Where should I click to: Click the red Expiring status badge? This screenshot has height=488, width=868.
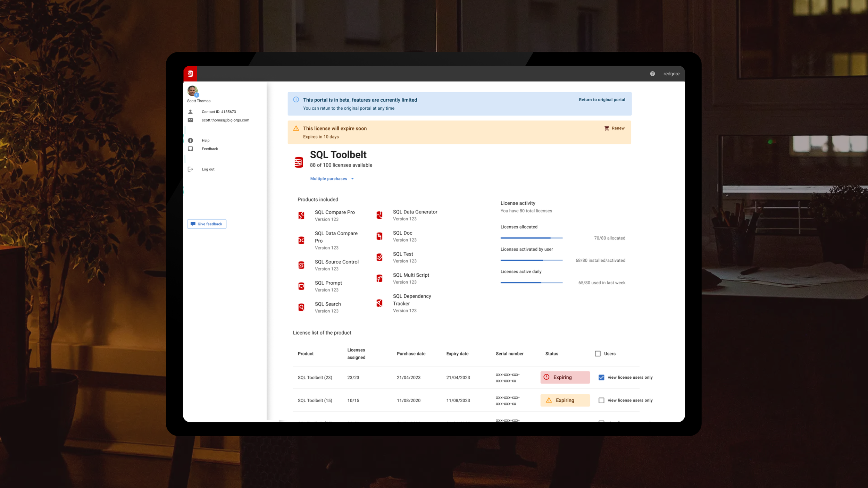tap(565, 377)
